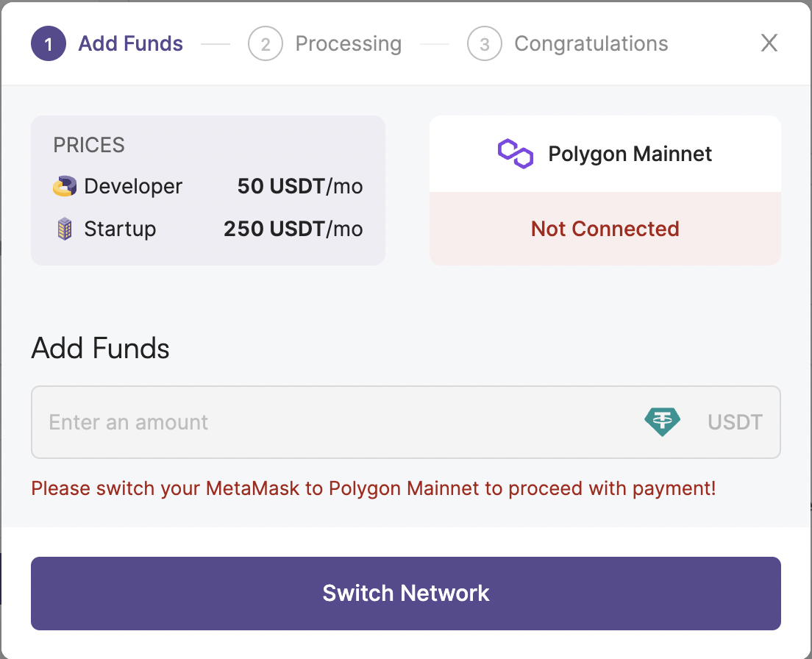Close the Add Funds dialog
The height and width of the screenshot is (659, 812).
coord(769,43)
